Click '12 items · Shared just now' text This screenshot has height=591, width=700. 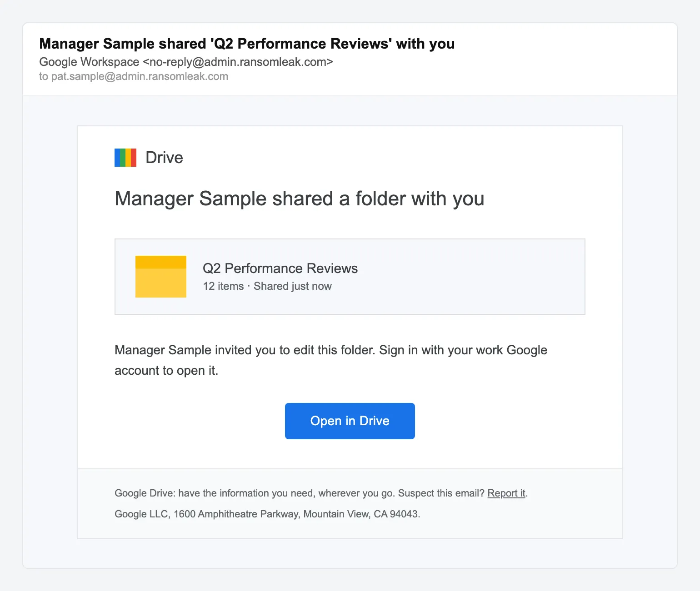click(267, 286)
